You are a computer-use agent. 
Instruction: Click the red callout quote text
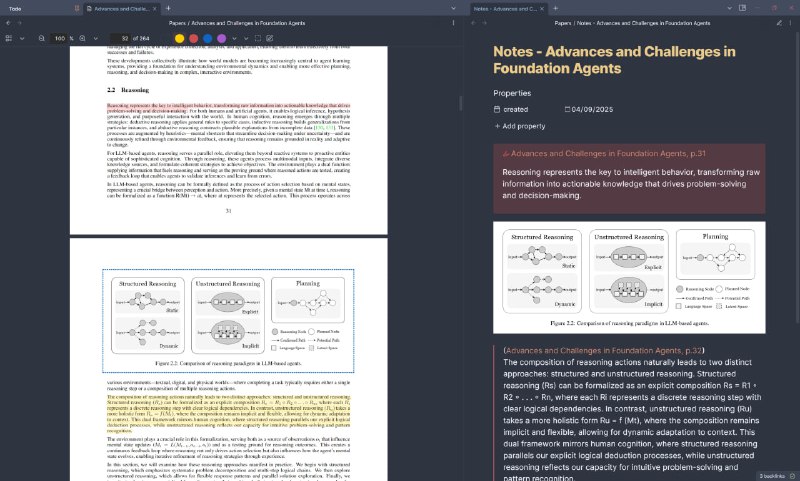(631, 184)
